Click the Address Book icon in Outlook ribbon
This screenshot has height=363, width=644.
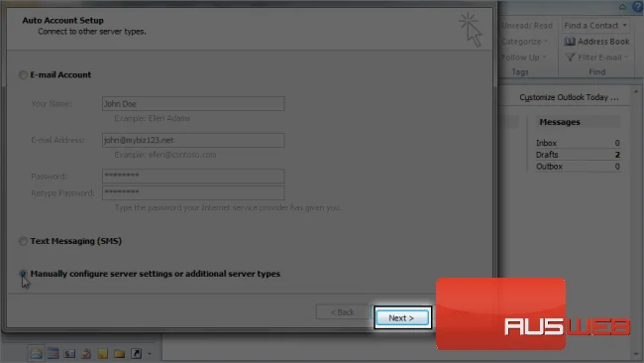pyautogui.click(x=570, y=41)
